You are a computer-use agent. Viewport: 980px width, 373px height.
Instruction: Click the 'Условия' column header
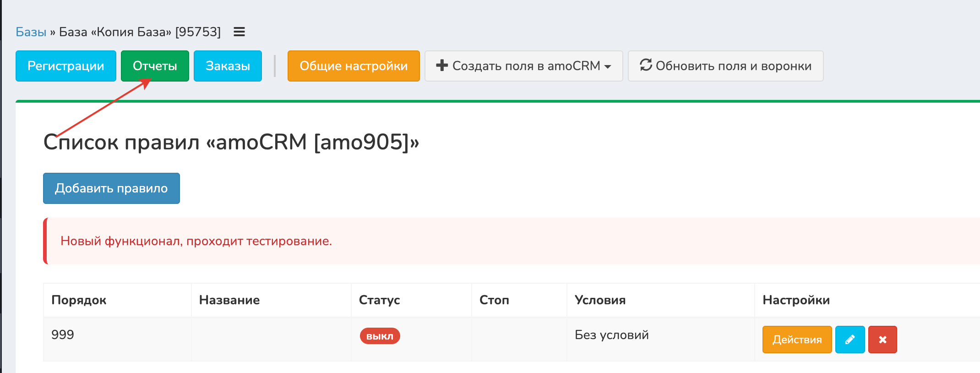[600, 300]
